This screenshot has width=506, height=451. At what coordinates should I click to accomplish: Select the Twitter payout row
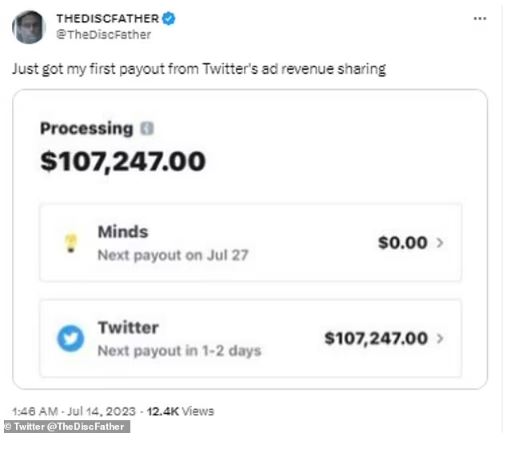[x=251, y=338]
